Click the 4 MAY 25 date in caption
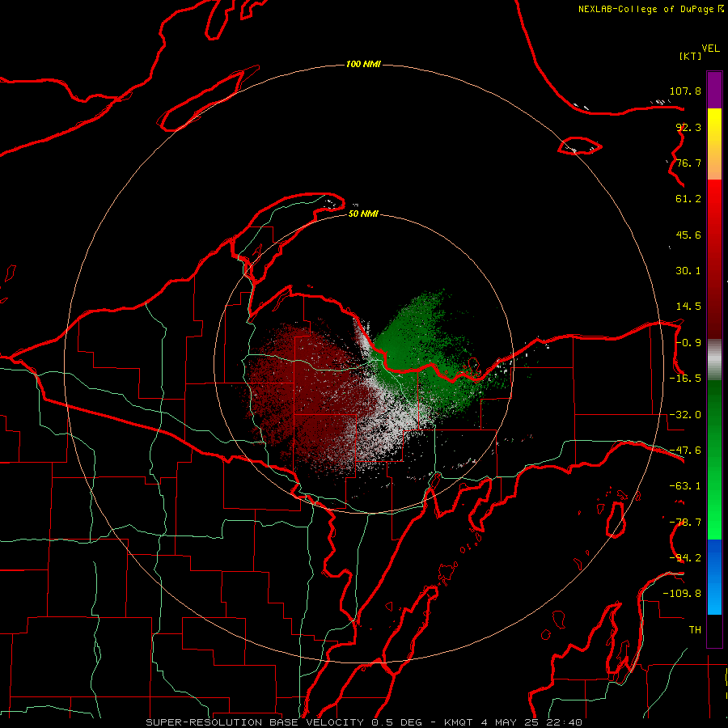728x728 pixels. click(x=510, y=722)
